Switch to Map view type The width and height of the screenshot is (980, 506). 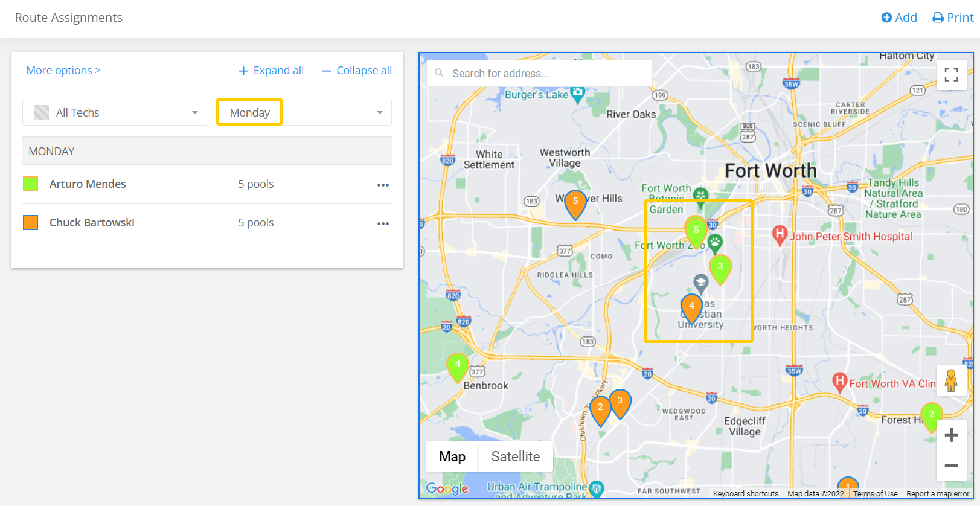point(452,456)
